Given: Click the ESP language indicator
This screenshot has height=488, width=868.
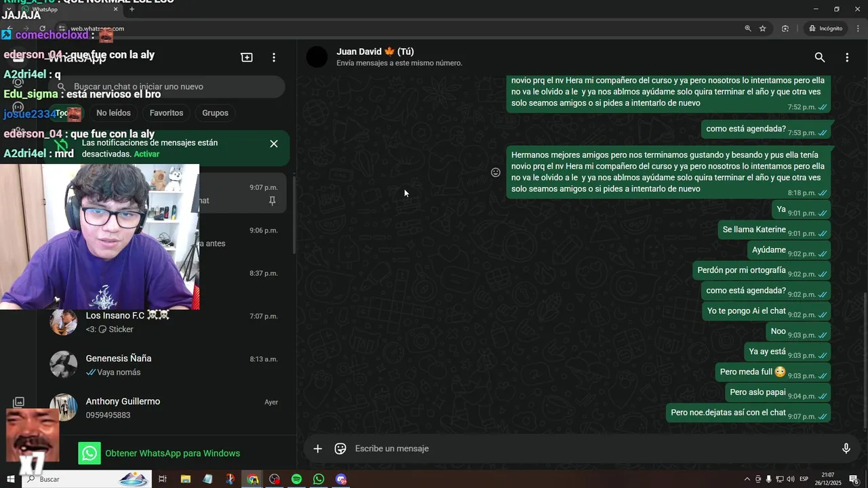Looking at the screenshot, I should click(x=804, y=479).
